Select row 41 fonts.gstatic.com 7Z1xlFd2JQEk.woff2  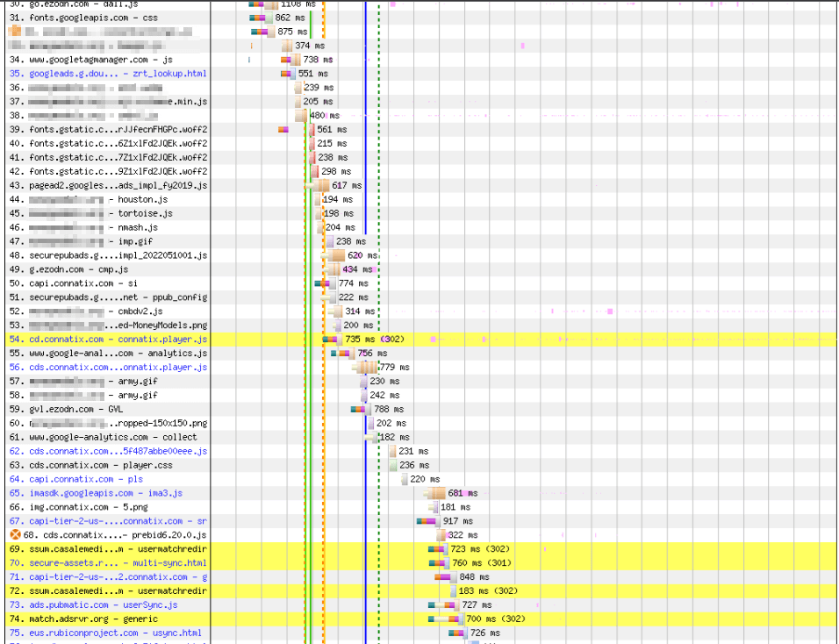pos(108,157)
